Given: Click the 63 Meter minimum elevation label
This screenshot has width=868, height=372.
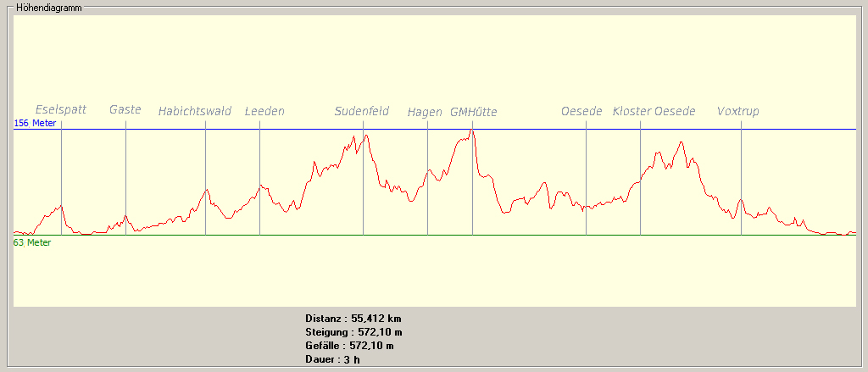Looking at the screenshot, I should pos(32,243).
